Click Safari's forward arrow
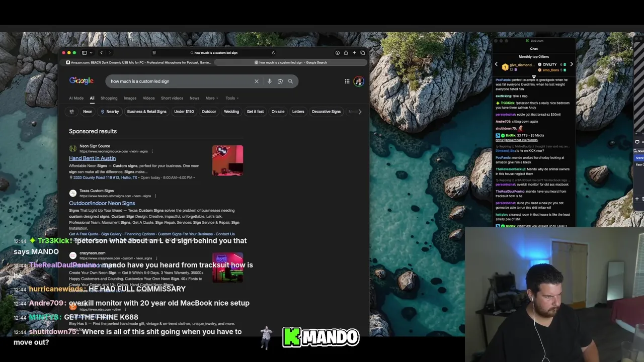Screen dimensions: 644x362 pyautogui.click(x=109, y=53)
